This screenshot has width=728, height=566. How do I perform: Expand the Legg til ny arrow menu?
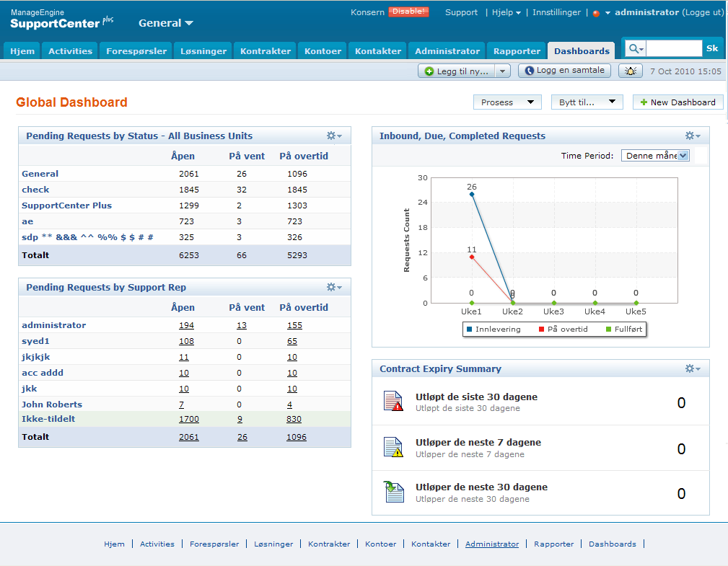(504, 71)
